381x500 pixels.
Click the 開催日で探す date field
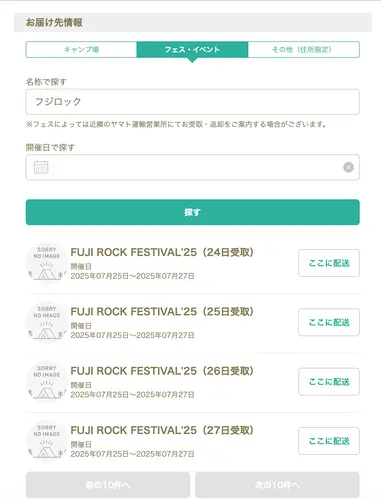193,167
